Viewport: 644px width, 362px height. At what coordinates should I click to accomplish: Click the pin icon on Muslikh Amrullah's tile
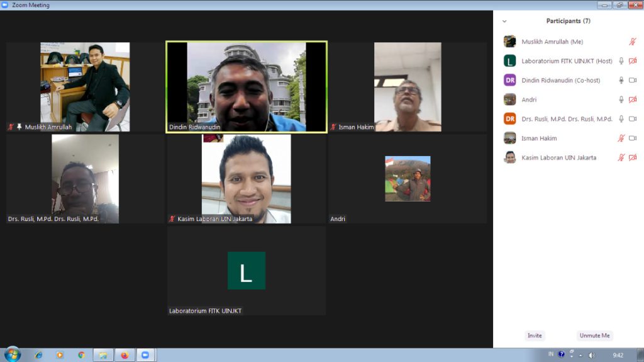pos(19,127)
